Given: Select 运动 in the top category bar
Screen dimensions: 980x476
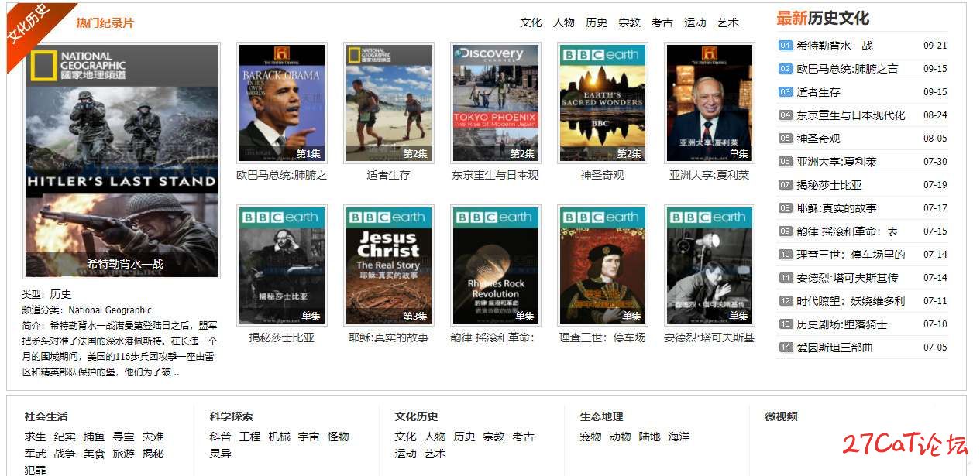Looking at the screenshot, I should (695, 23).
